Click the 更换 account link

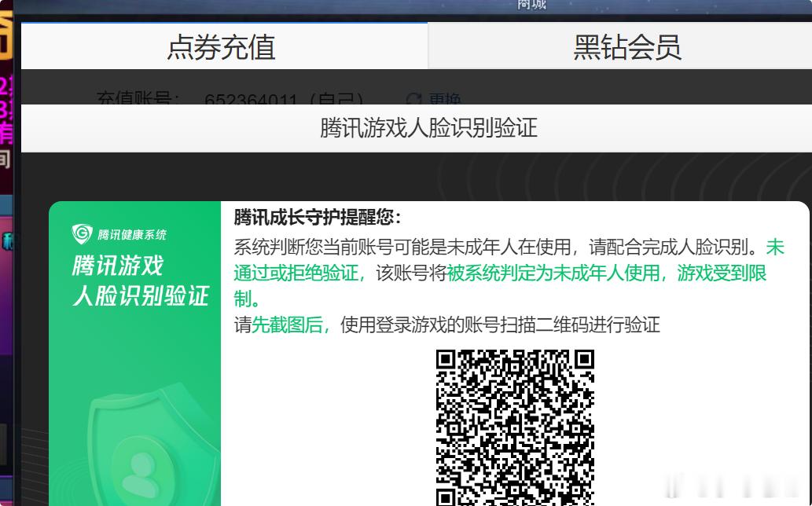tap(445, 98)
